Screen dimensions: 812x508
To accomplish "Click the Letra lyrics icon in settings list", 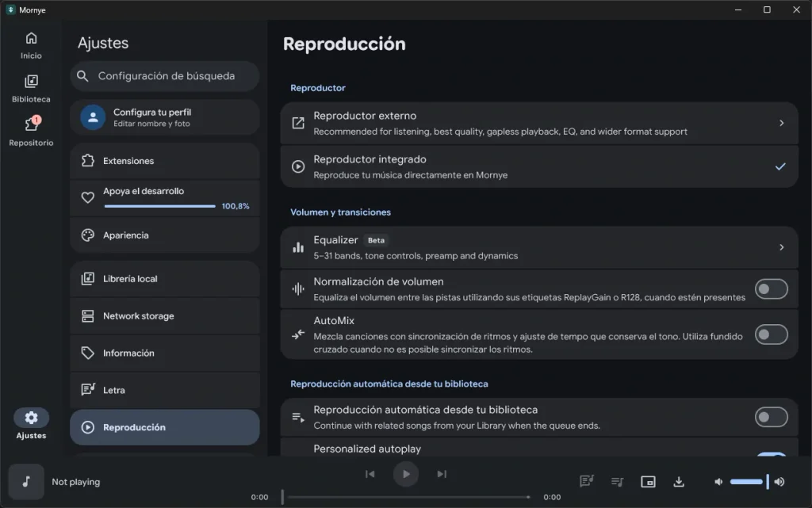I will click(x=88, y=390).
